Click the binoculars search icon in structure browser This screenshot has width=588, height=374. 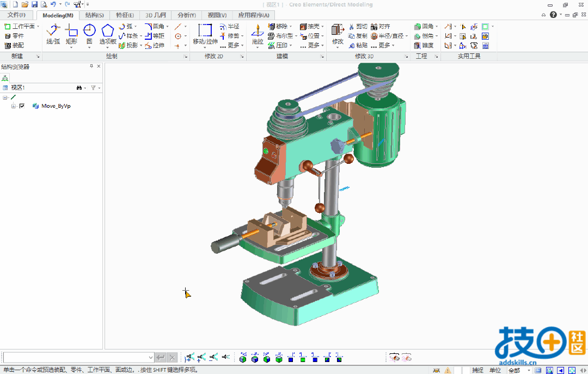(x=79, y=88)
